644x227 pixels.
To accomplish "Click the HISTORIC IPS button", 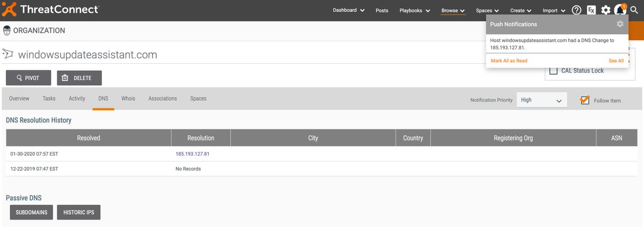I will click(x=78, y=213).
